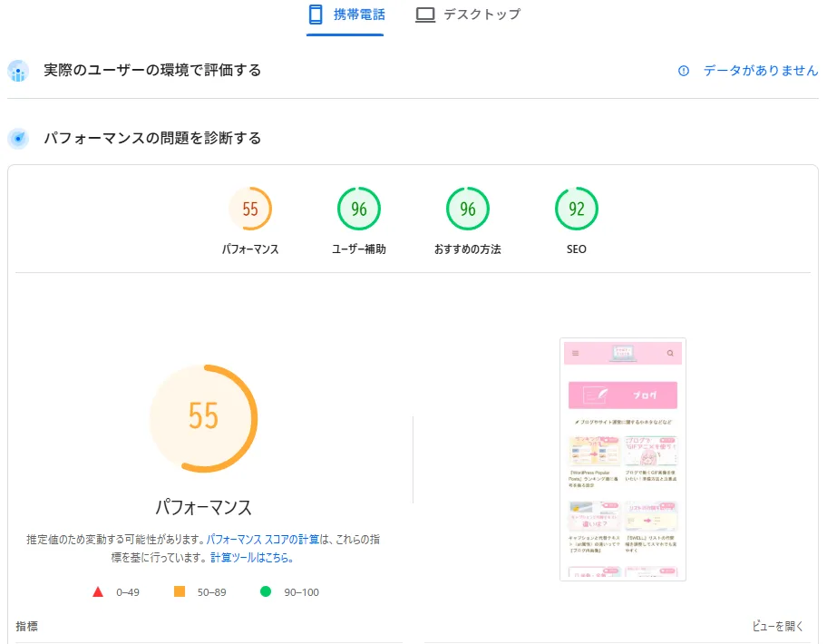Click the mobile phone icon in tab
This screenshot has width=827, height=644.
pos(316,15)
